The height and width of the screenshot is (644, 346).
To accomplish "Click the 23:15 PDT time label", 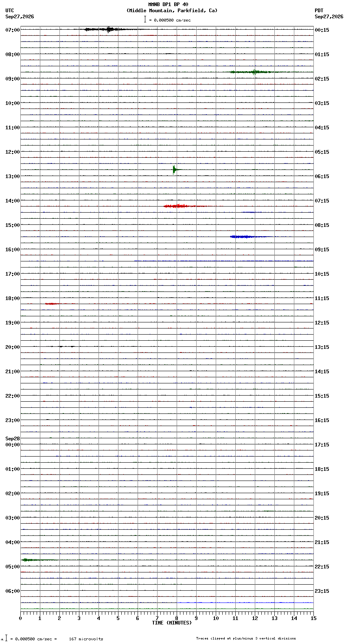I will 322,591.
